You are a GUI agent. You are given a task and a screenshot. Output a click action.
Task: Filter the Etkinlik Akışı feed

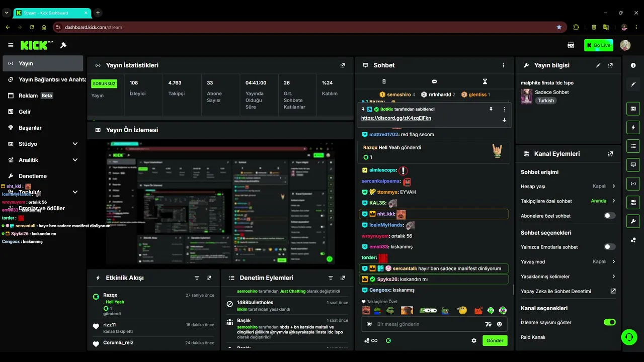pyautogui.click(x=197, y=278)
